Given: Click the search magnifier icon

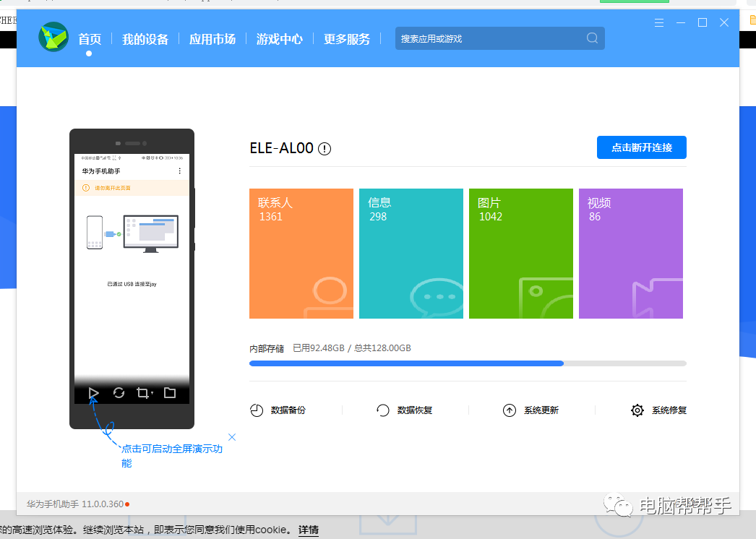Looking at the screenshot, I should pyautogui.click(x=592, y=38).
